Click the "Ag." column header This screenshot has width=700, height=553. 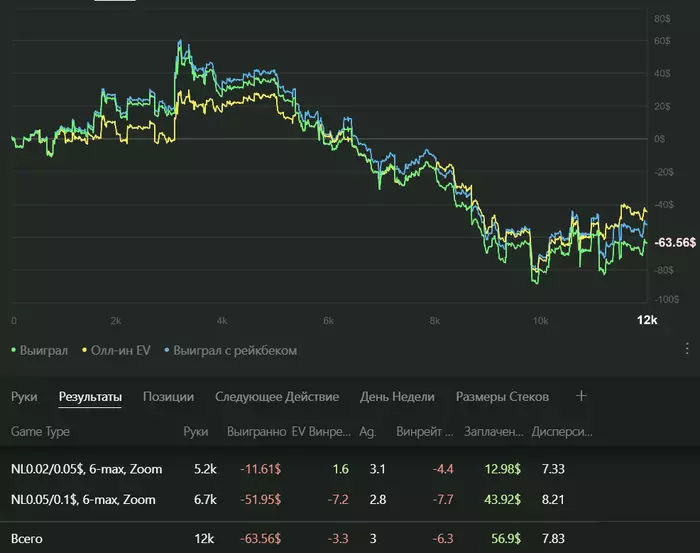(367, 432)
